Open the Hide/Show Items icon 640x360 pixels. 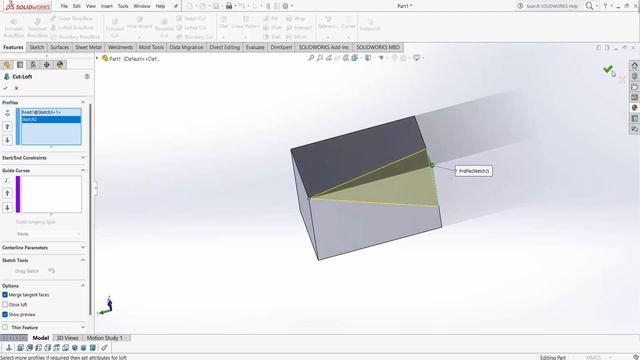point(381,58)
